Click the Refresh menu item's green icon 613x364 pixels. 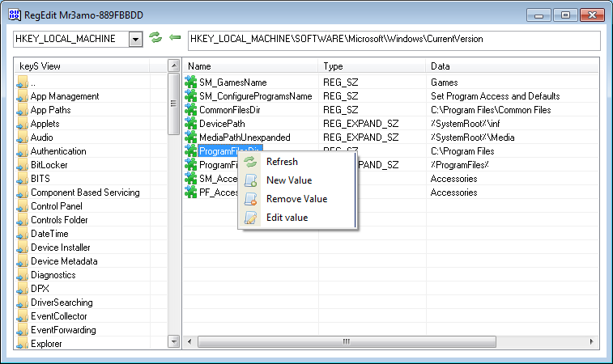point(250,162)
